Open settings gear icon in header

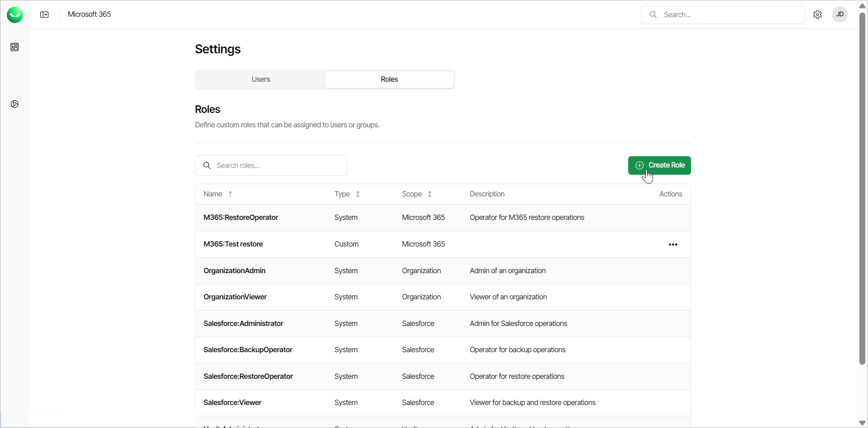coord(817,14)
